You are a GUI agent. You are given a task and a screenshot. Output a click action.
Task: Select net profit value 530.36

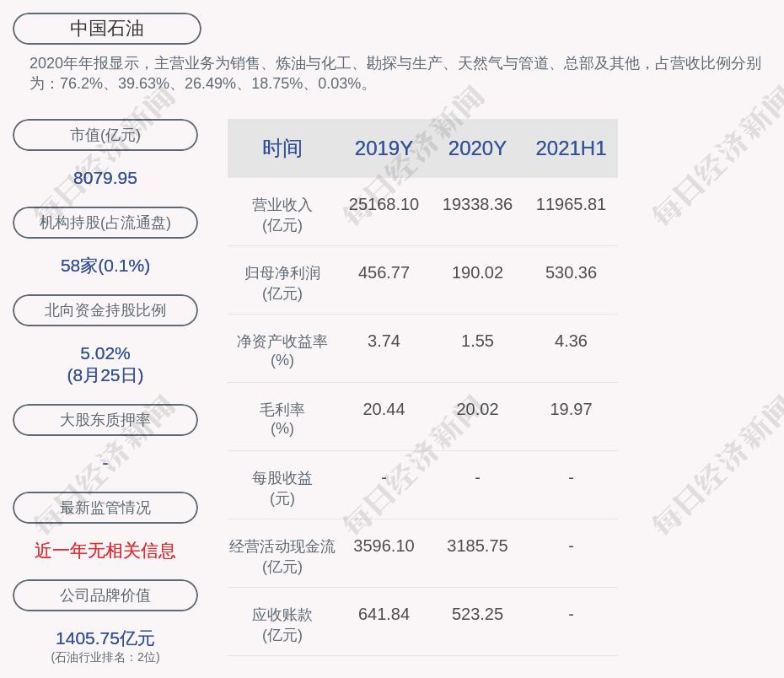pyautogui.click(x=571, y=272)
